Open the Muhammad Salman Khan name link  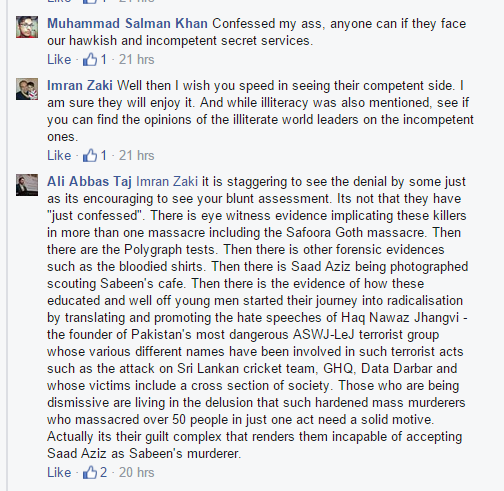(127, 24)
